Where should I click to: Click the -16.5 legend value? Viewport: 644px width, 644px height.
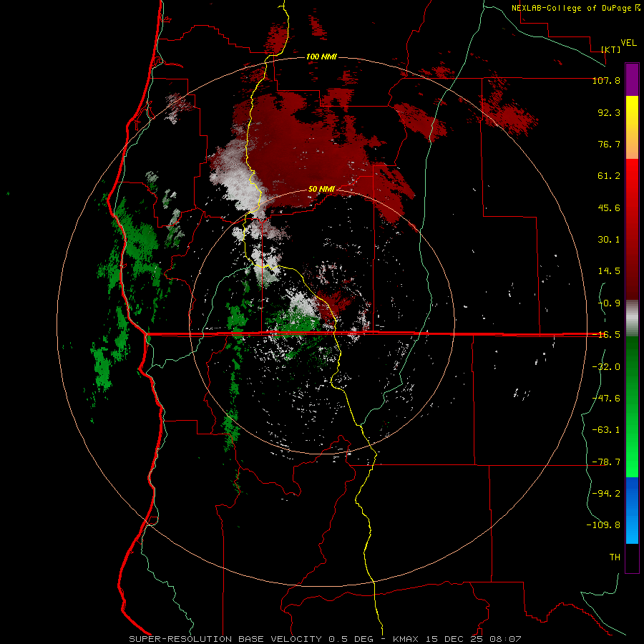[606, 335]
